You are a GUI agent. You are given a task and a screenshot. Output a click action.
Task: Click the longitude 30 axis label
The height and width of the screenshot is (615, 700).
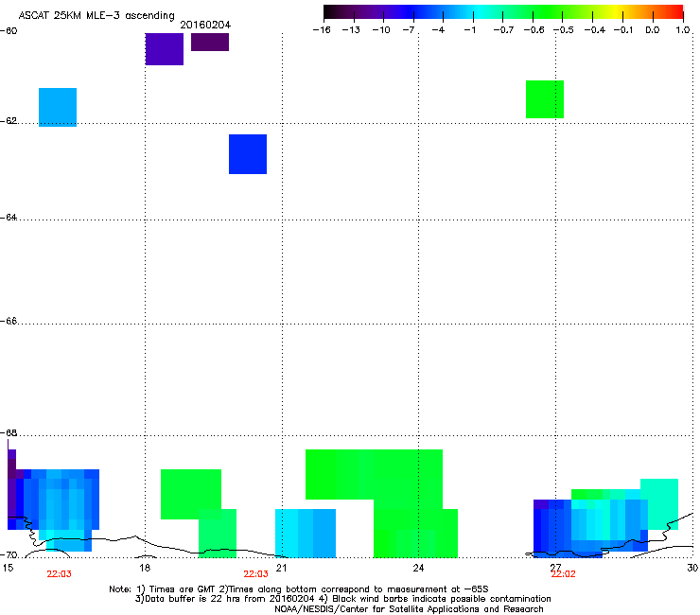point(692,568)
